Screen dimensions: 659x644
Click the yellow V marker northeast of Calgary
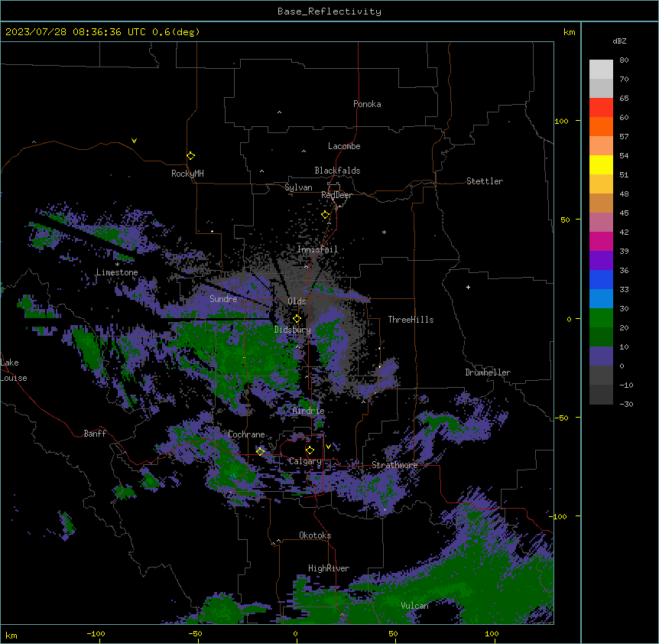tap(328, 447)
